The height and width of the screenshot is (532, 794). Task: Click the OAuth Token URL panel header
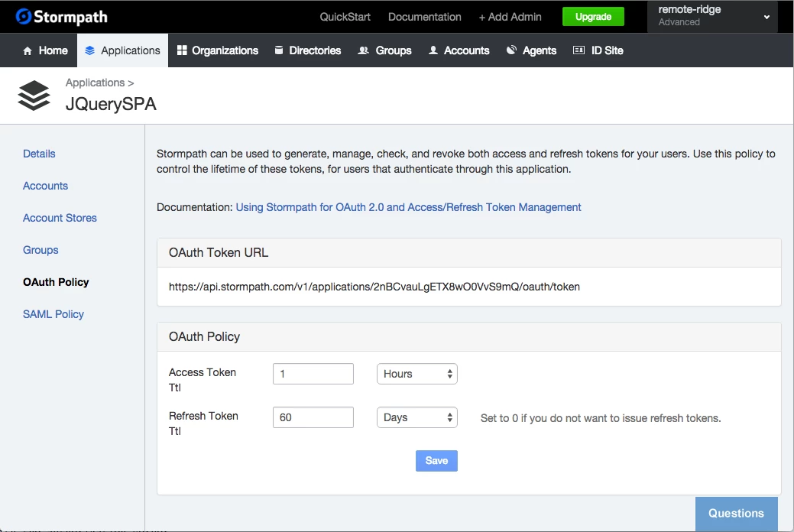pyautogui.click(x=469, y=253)
